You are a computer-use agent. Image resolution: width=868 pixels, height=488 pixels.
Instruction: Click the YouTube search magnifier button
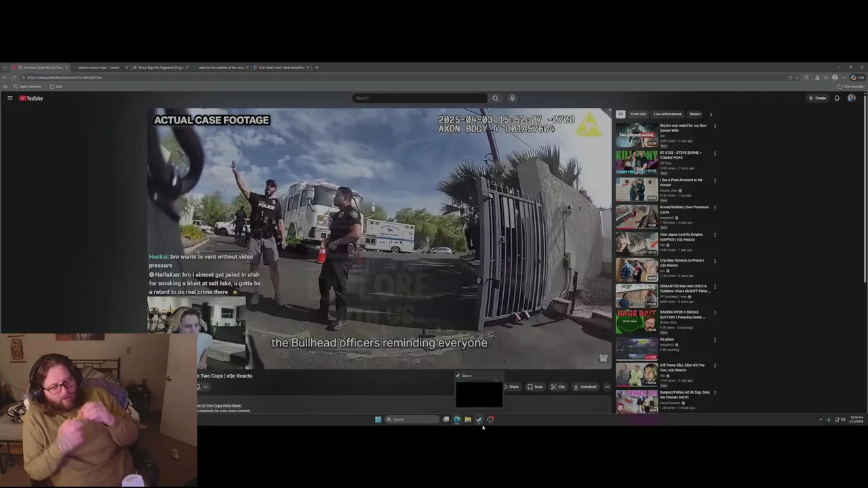pos(495,98)
